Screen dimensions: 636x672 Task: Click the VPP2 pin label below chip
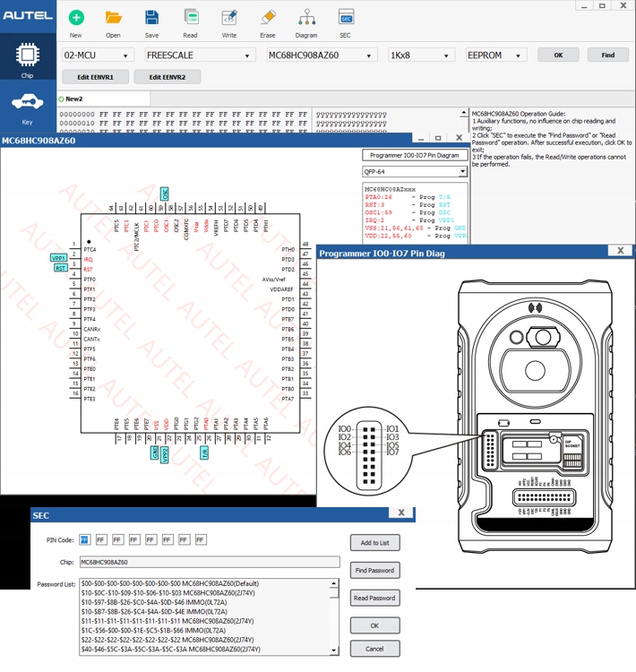pyautogui.click(x=164, y=454)
